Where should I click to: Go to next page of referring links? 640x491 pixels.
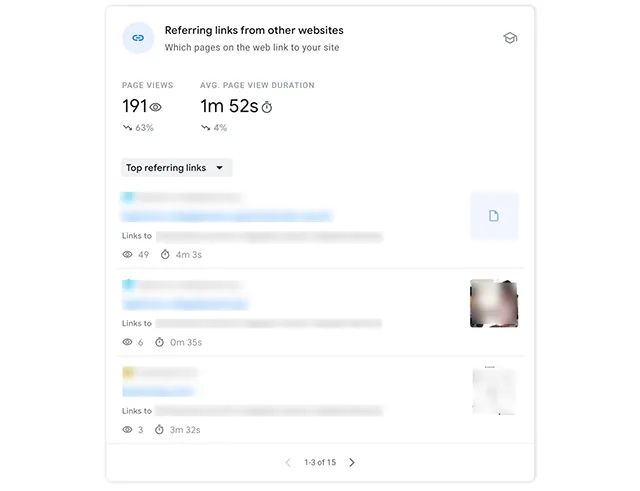(352, 462)
